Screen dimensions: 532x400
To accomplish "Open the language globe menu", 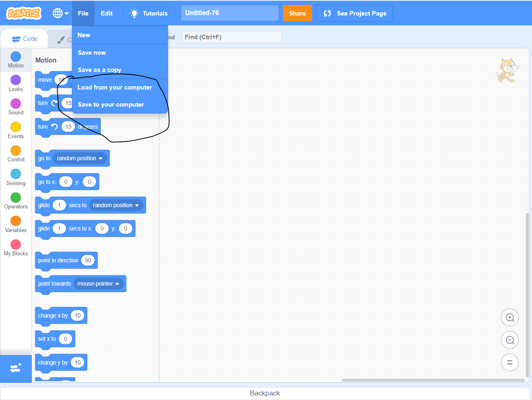I will coord(61,13).
